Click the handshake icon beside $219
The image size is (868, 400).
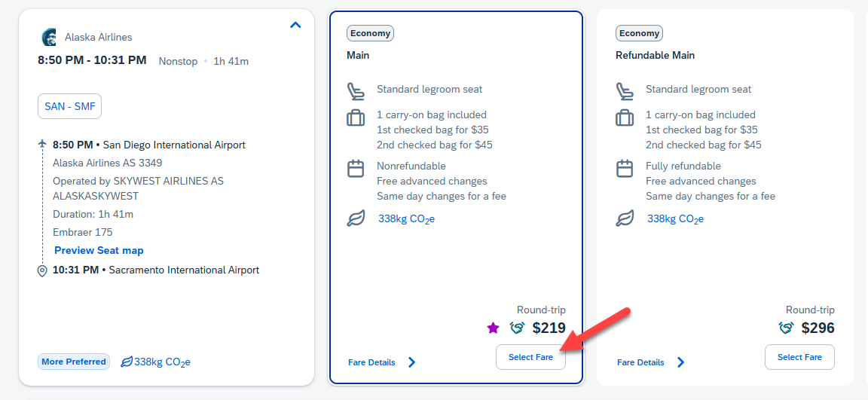point(517,328)
